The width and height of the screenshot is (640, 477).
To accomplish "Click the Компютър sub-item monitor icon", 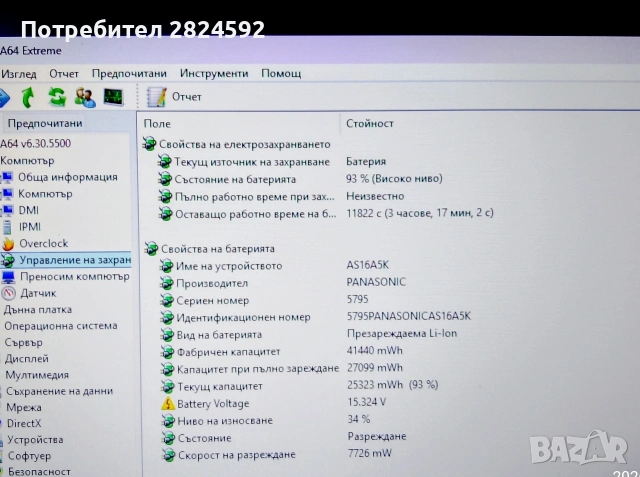I will (x=7, y=194).
